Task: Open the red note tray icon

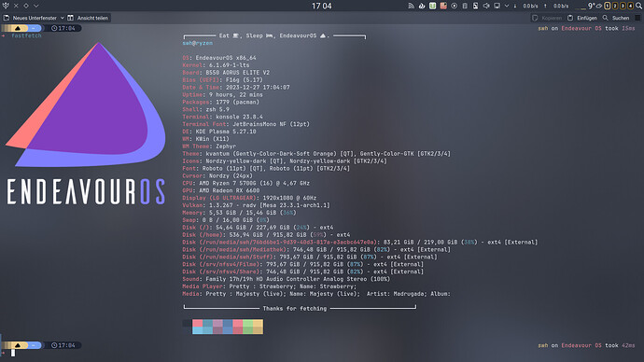Action: tap(443, 6)
